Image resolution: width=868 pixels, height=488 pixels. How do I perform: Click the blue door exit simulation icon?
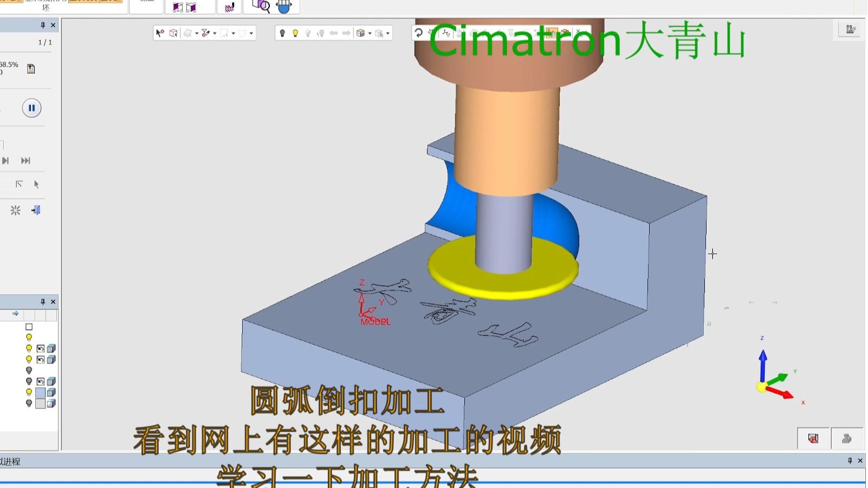pyautogui.click(x=36, y=210)
